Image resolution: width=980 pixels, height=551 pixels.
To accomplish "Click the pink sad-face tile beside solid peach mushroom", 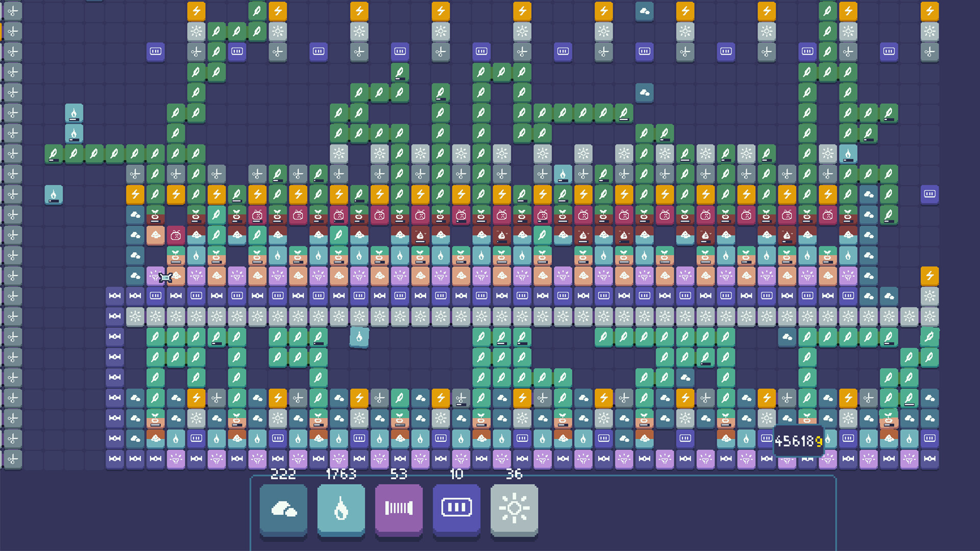I will (x=176, y=235).
